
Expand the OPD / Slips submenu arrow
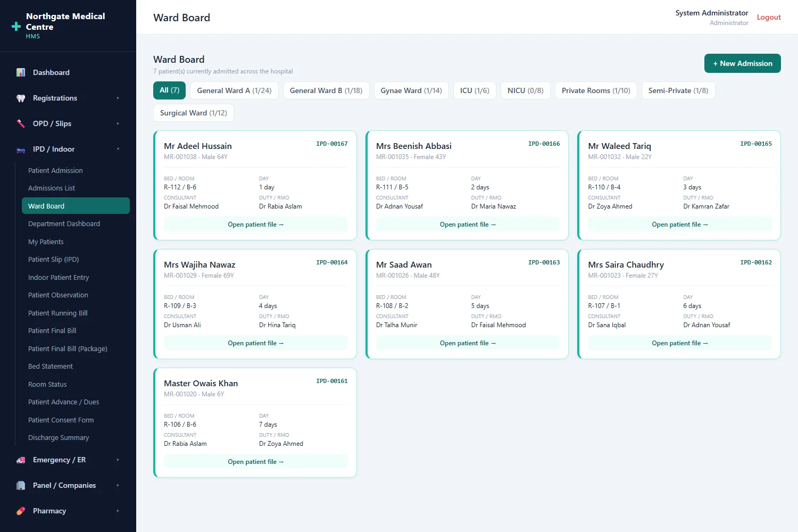(118, 123)
